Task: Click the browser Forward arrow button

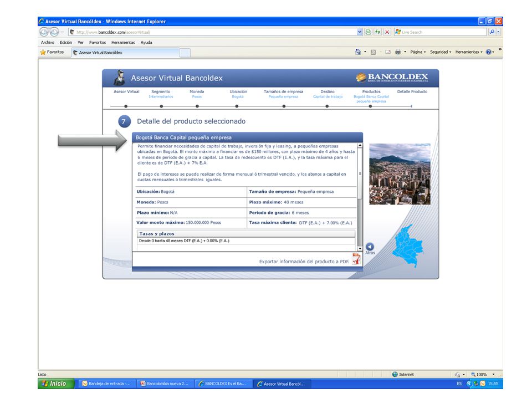Action: [x=54, y=32]
